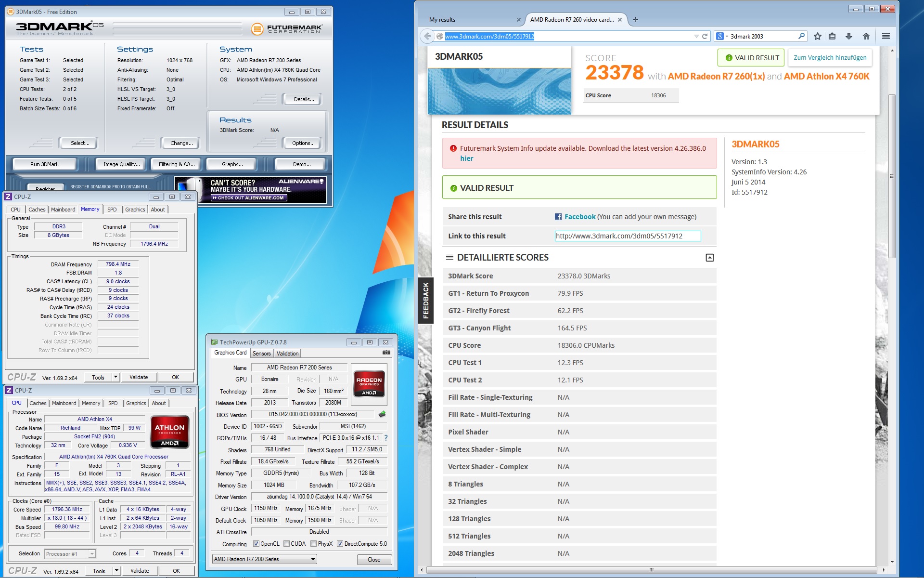Click the FEEDBACK side tab on page
This screenshot has width=924, height=578.
click(425, 301)
